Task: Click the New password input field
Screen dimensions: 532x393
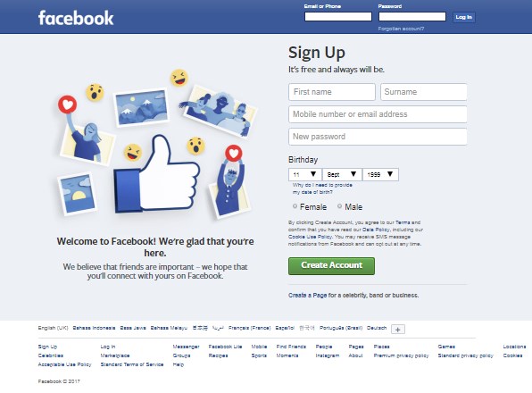Action: click(378, 137)
